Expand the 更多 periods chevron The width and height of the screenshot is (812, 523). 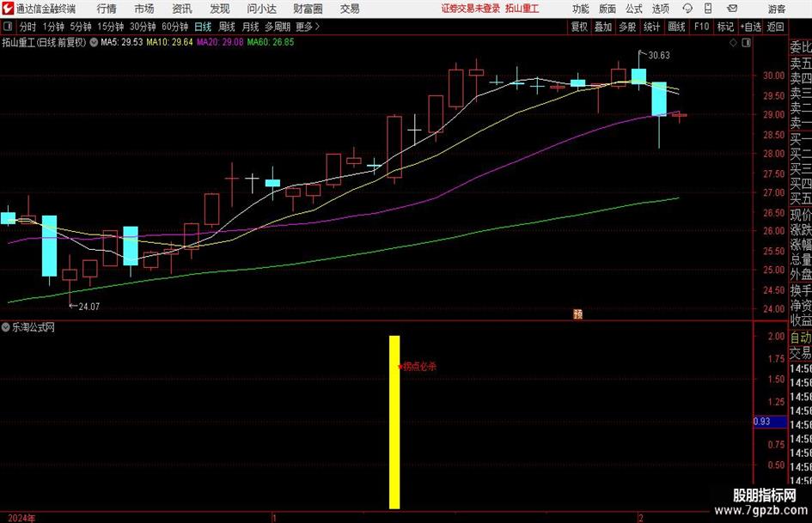tap(317, 27)
